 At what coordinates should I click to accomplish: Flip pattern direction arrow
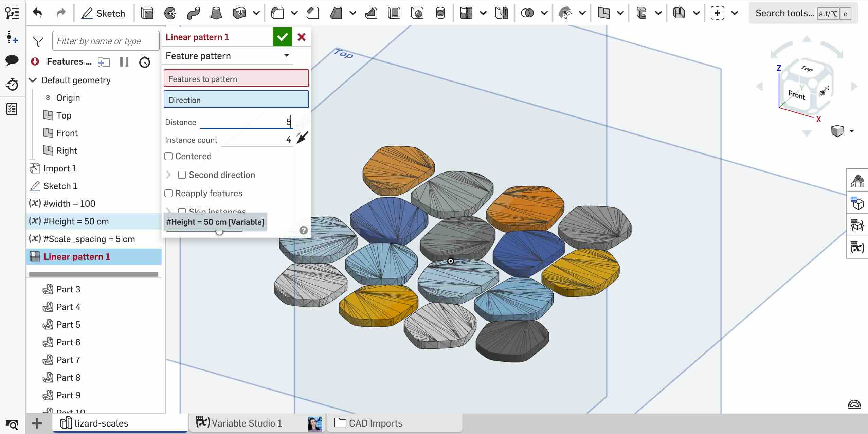[302, 138]
